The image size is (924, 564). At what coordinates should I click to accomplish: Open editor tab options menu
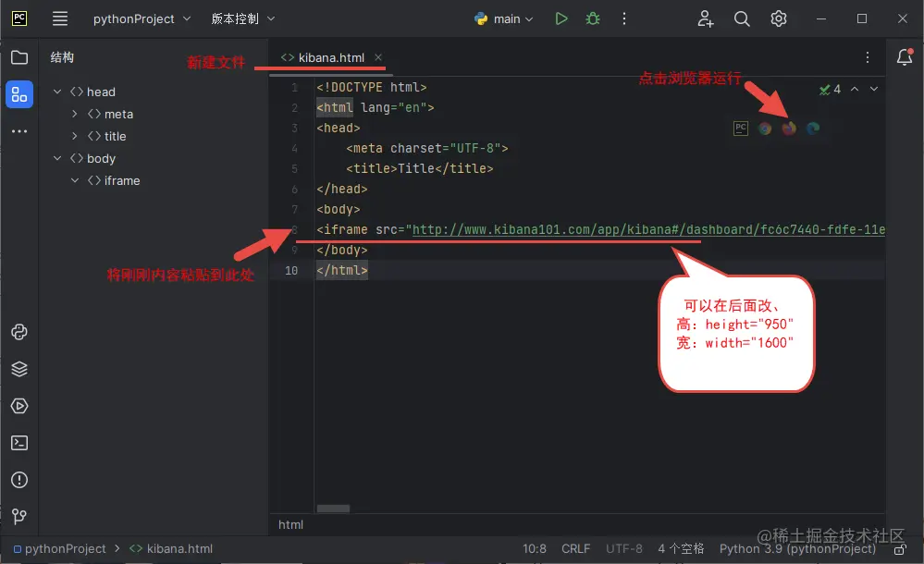868,57
